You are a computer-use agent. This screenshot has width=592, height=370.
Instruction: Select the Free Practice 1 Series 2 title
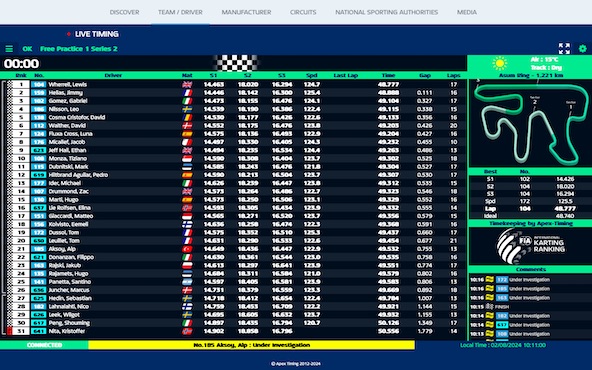79,49
